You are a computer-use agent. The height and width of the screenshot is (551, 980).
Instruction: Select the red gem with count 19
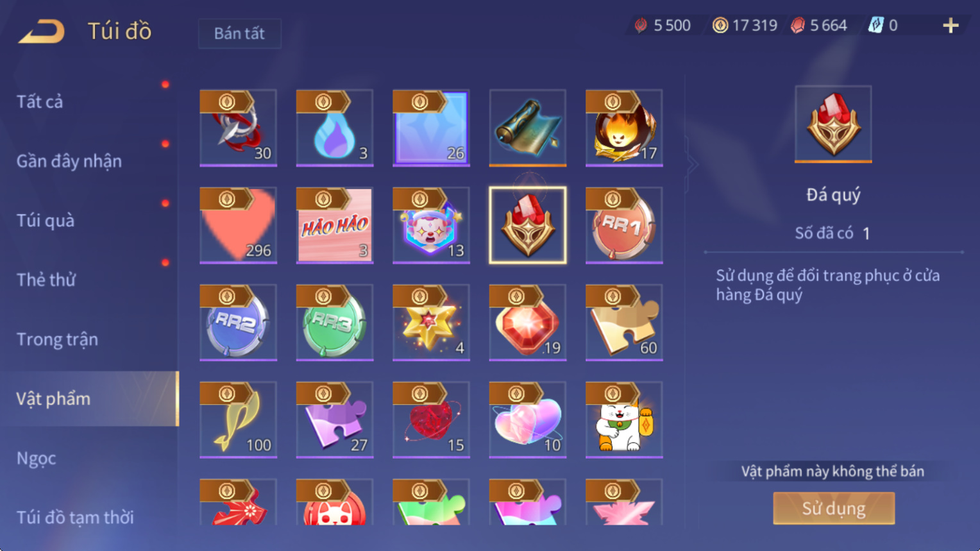coord(527,322)
